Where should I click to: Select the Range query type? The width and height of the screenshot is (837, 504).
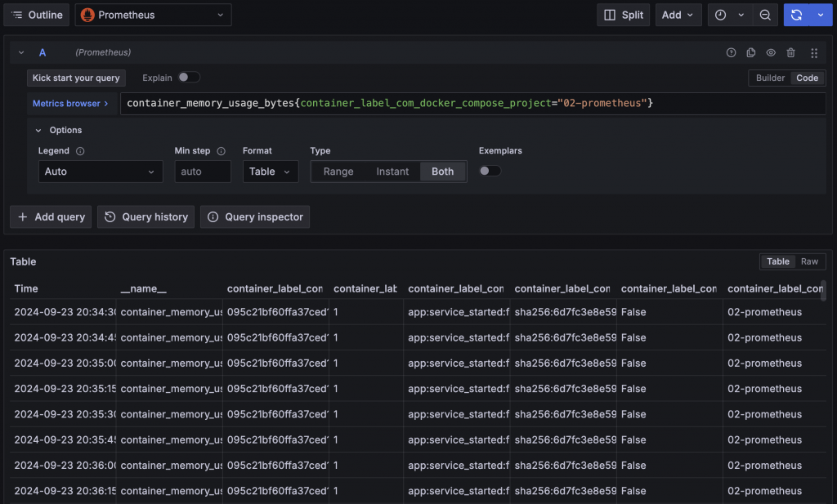point(338,172)
